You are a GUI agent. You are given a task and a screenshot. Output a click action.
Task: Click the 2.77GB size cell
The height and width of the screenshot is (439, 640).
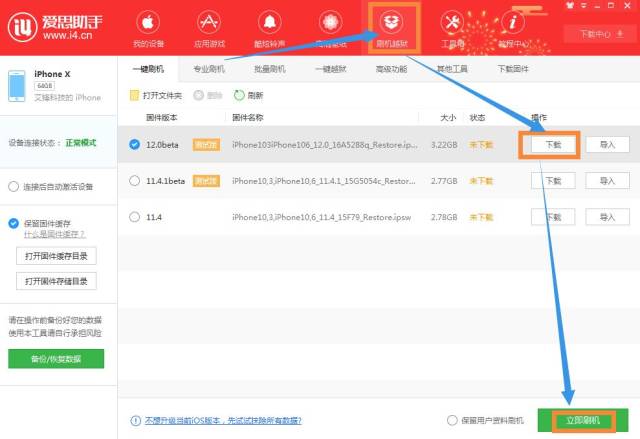click(444, 181)
